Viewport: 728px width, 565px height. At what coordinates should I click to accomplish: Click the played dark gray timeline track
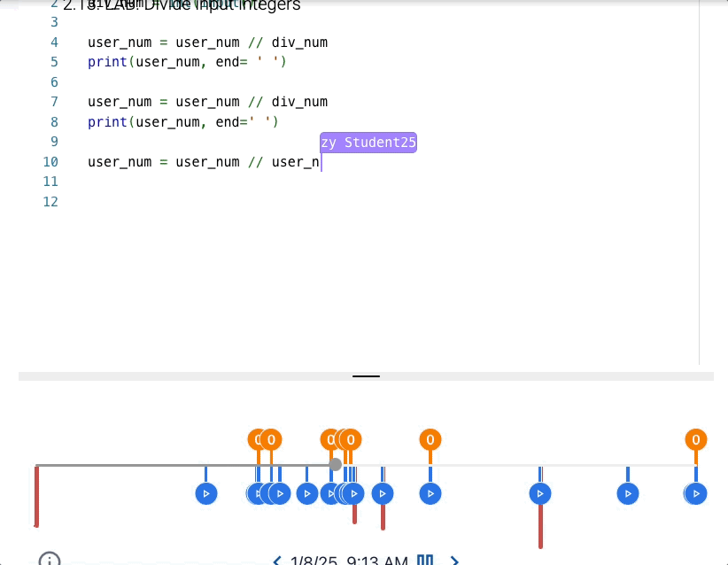pyautogui.click(x=182, y=465)
